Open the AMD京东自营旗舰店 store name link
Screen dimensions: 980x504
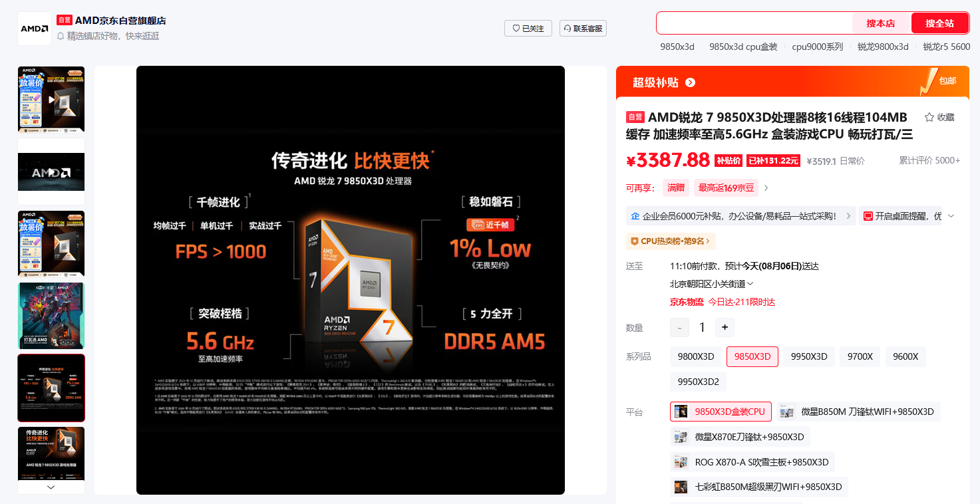(120, 21)
